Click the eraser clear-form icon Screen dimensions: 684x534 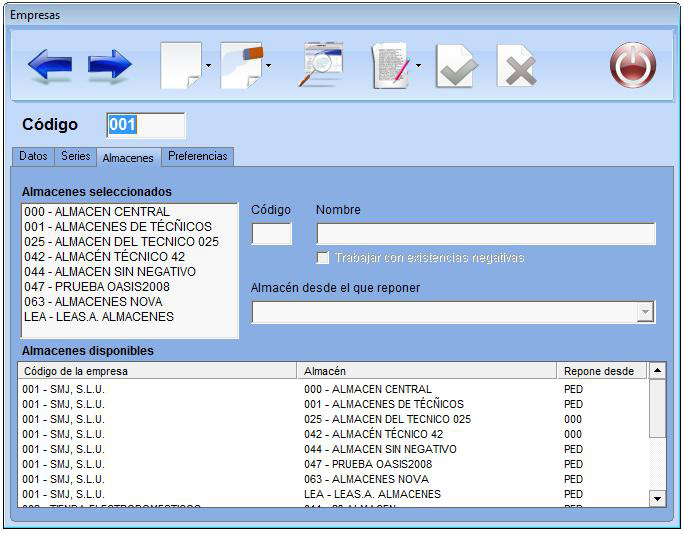click(242, 65)
